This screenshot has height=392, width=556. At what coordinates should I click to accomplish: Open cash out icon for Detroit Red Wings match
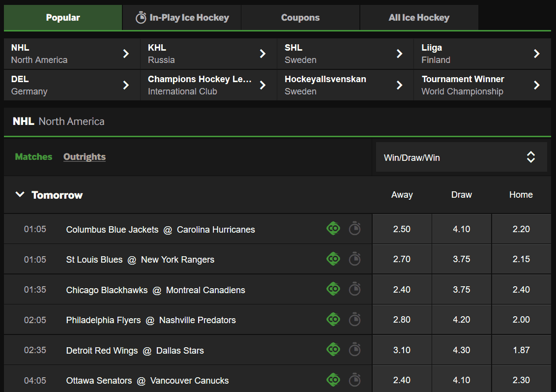click(x=333, y=350)
